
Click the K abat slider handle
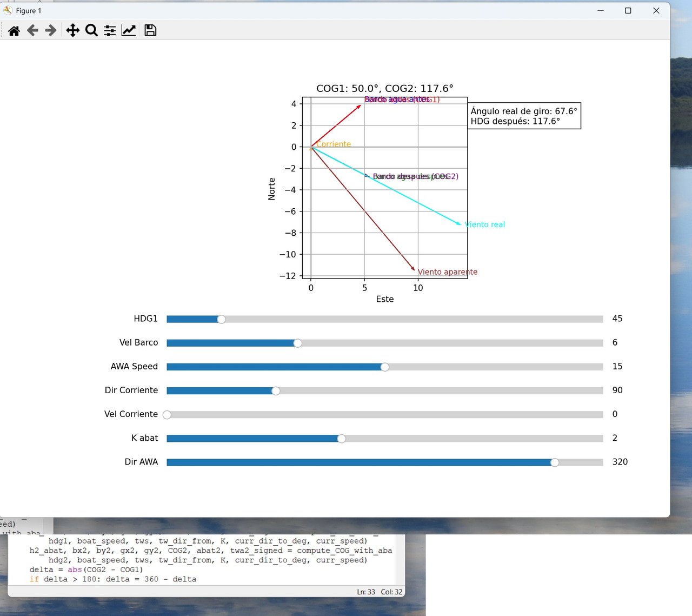(x=341, y=438)
